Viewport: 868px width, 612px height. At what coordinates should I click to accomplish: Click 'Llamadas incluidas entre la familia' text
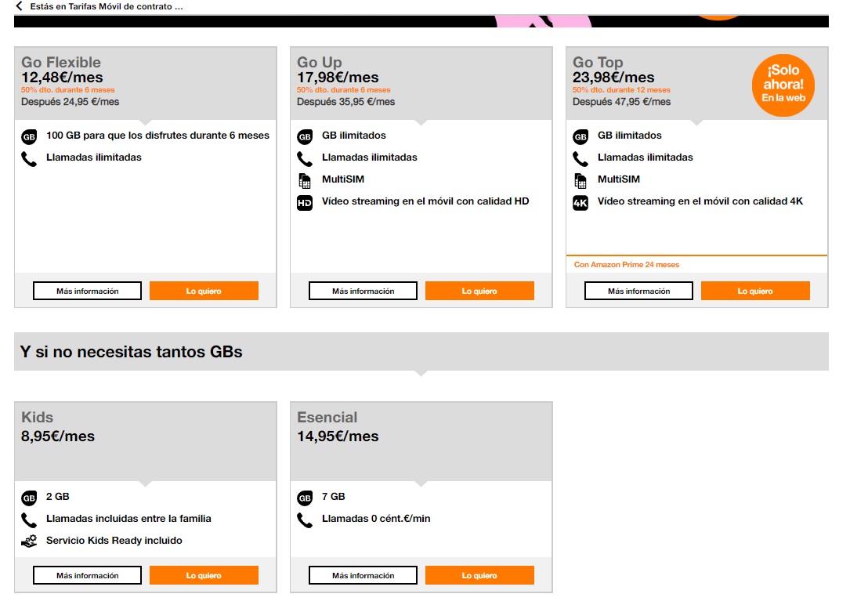tap(128, 519)
